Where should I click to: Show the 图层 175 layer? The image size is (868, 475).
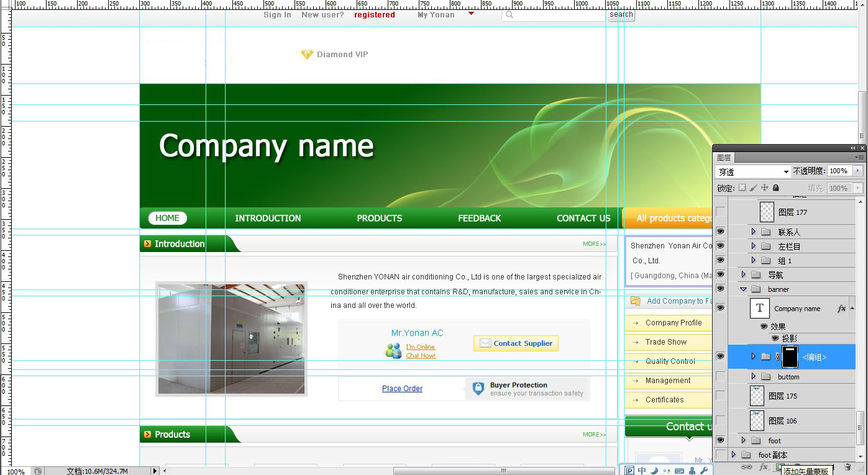click(x=720, y=396)
